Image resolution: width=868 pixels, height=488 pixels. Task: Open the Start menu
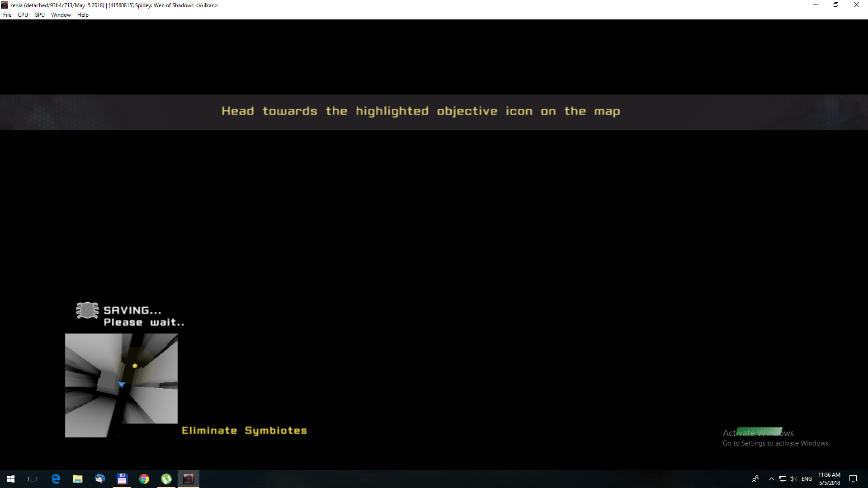[x=10, y=479]
